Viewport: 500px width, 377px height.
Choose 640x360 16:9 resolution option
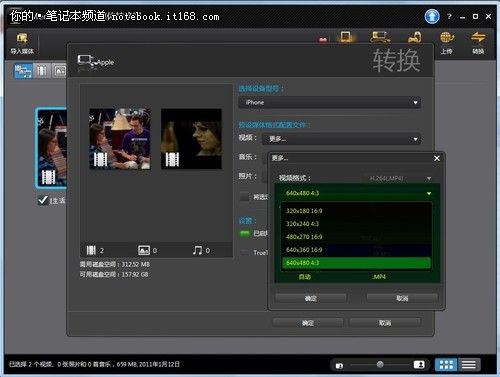tap(356, 250)
